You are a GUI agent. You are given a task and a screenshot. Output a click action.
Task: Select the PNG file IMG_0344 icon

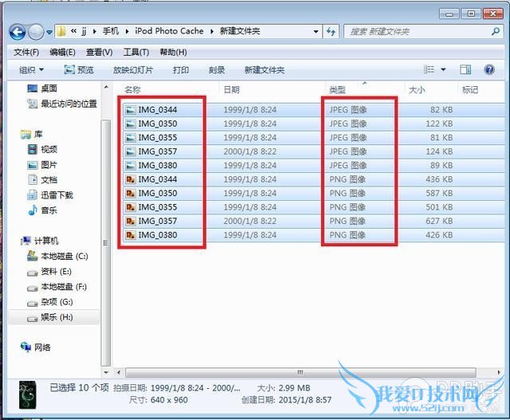(x=131, y=179)
